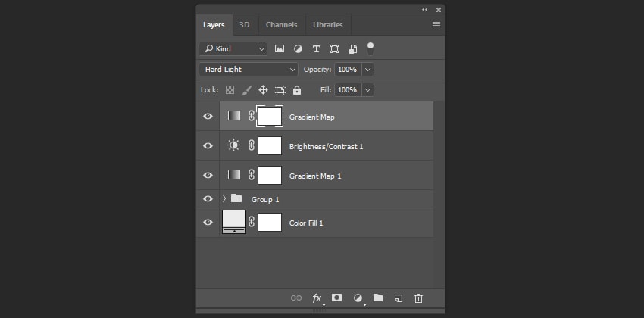Close the Layers panel
The width and height of the screenshot is (644, 318).
tap(439, 10)
